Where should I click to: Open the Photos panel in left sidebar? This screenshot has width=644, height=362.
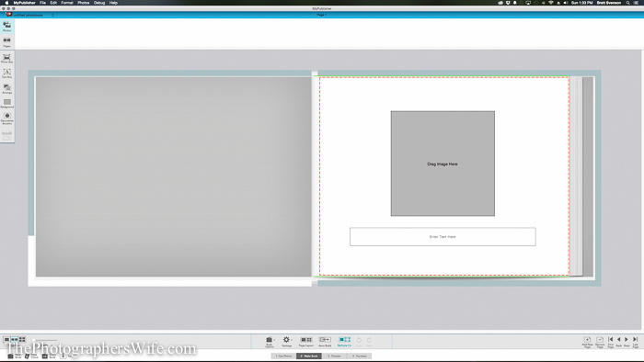(7, 27)
